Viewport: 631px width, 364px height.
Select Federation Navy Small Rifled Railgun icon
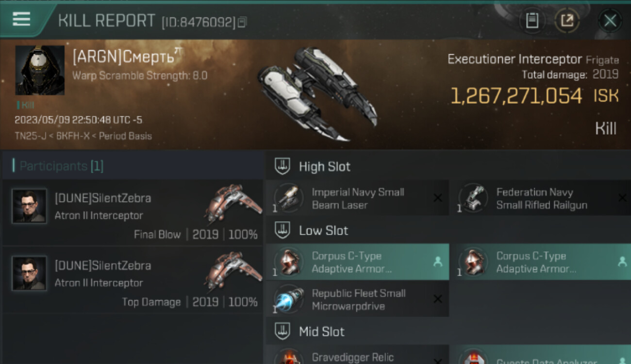pos(473,198)
